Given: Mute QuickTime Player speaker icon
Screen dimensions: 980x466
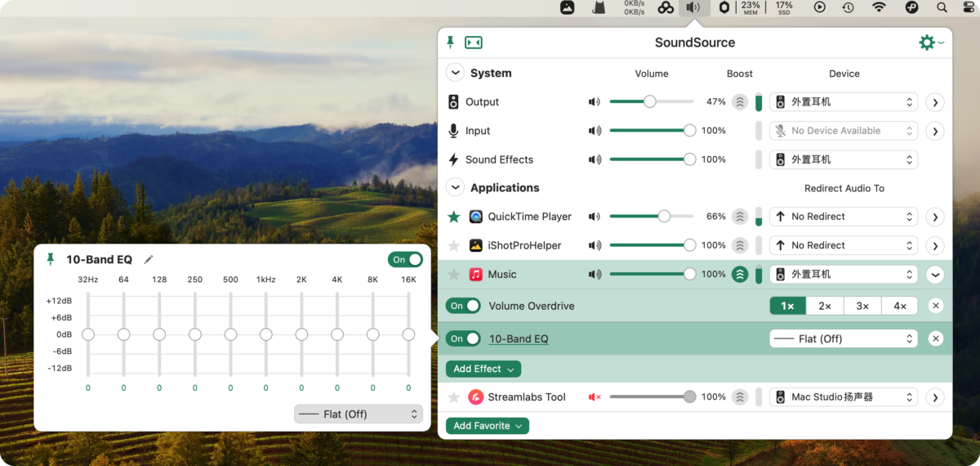Looking at the screenshot, I should click(595, 217).
